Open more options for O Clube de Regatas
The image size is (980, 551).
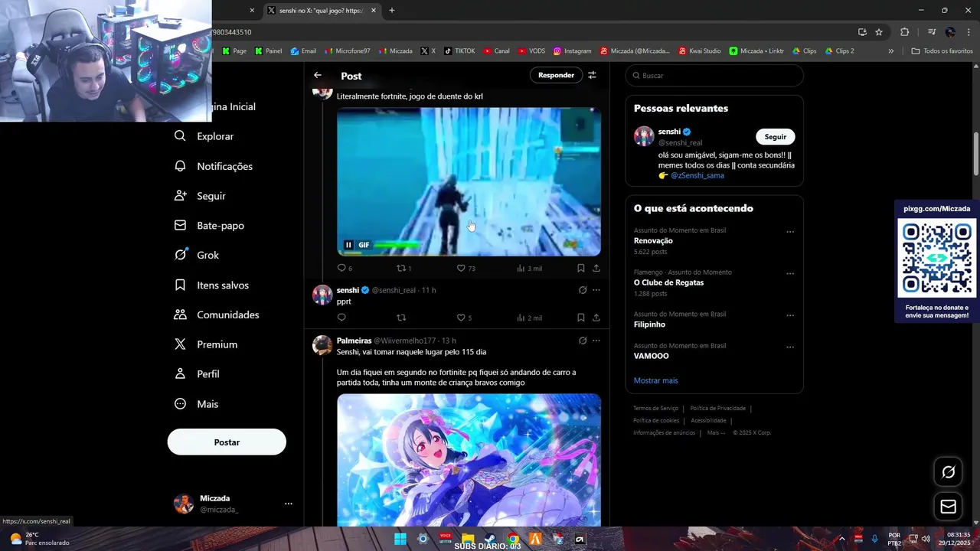click(790, 273)
